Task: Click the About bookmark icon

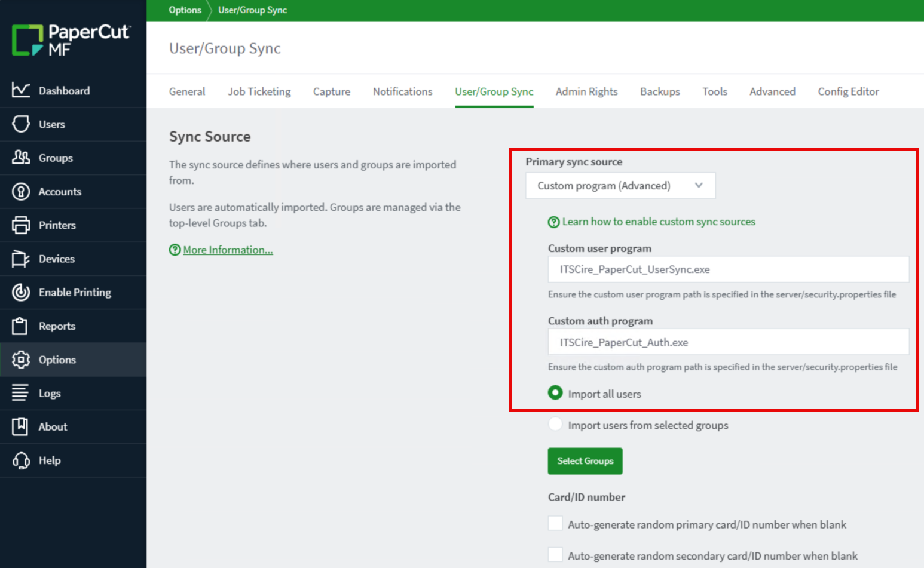Action: click(20, 426)
